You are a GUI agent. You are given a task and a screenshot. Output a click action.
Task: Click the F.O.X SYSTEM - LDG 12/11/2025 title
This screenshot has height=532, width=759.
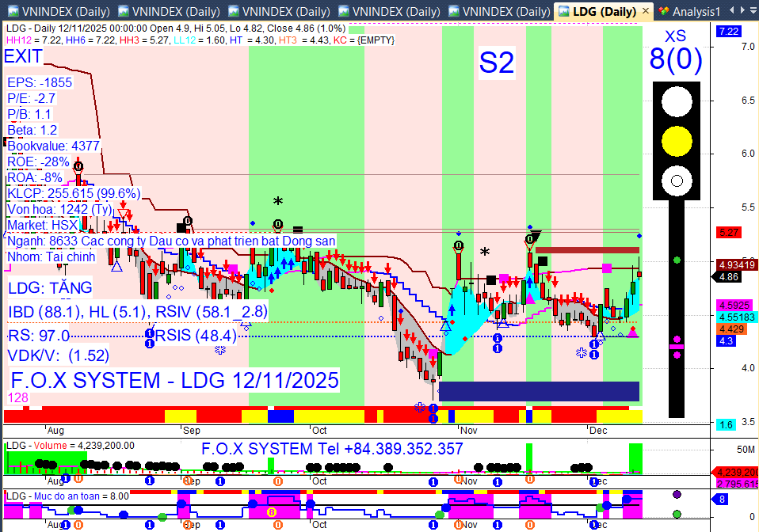(x=175, y=381)
